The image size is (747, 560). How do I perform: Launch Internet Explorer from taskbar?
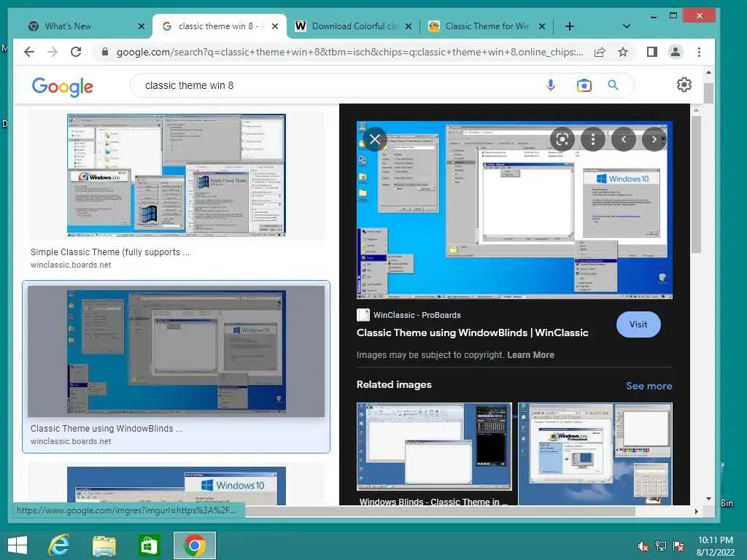point(59,545)
